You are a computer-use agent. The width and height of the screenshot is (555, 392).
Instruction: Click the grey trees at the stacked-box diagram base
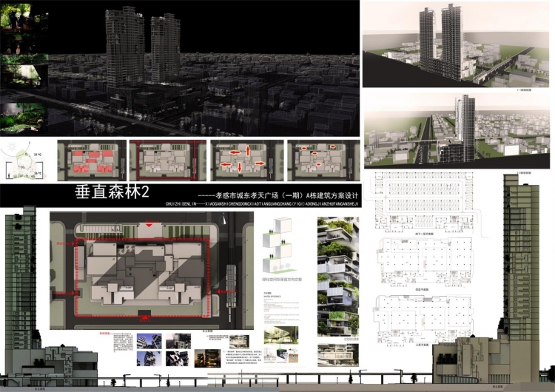point(282,267)
